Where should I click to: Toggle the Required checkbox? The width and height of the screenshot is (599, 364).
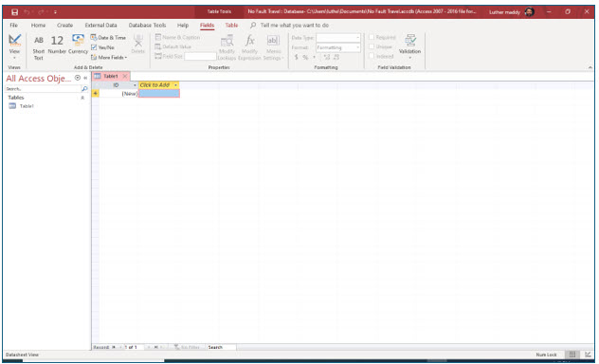(372, 37)
